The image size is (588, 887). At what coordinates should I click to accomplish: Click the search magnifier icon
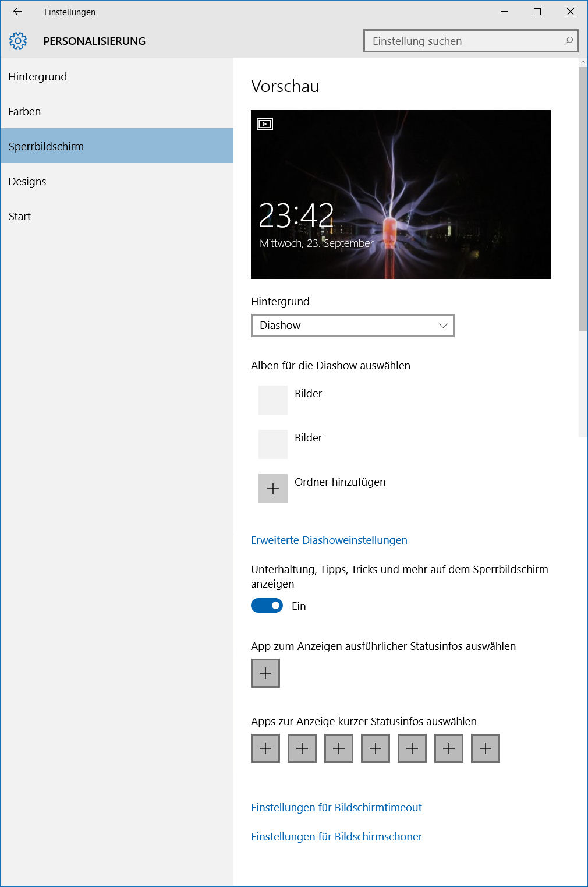(568, 41)
